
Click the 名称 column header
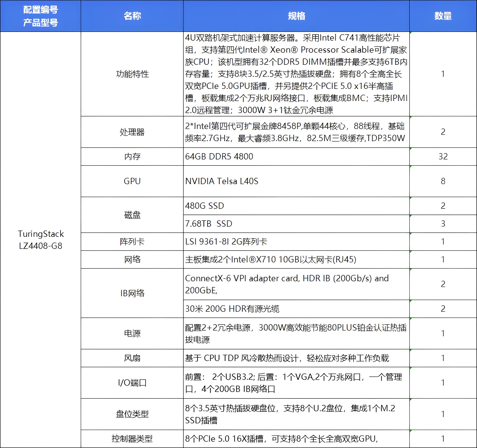tap(132, 16)
